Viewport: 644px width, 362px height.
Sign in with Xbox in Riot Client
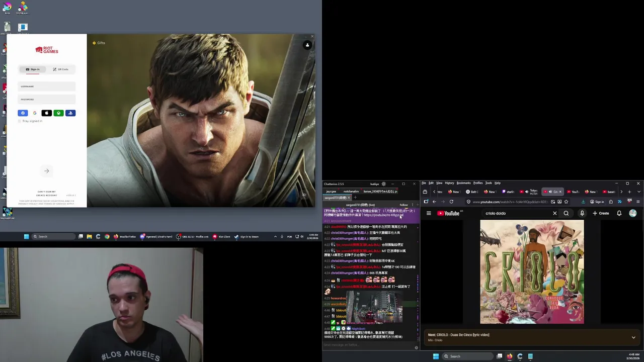(58, 113)
